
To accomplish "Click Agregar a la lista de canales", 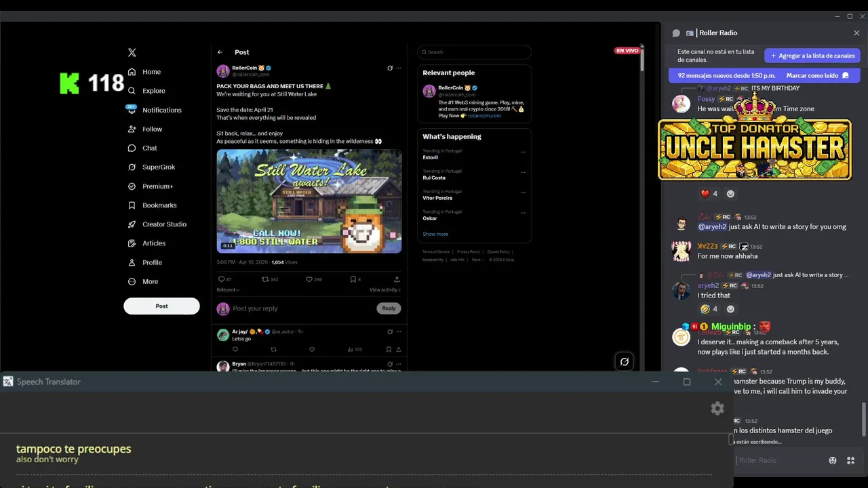I will [812, 56].
